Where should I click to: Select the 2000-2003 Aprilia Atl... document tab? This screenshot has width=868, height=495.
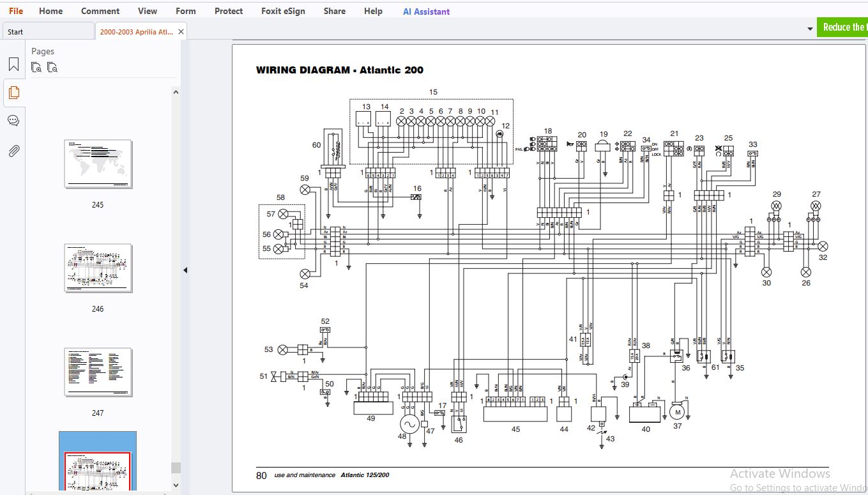point(137,31)
